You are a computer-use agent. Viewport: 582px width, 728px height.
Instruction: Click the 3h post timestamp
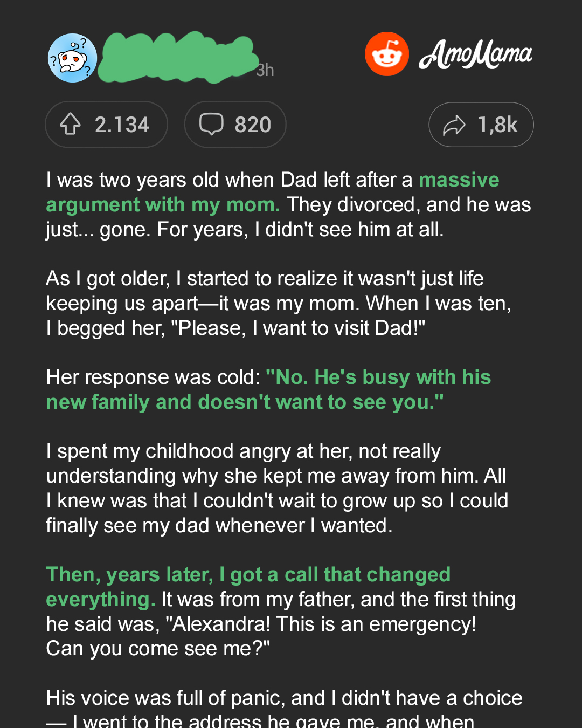tap(265, 70)
